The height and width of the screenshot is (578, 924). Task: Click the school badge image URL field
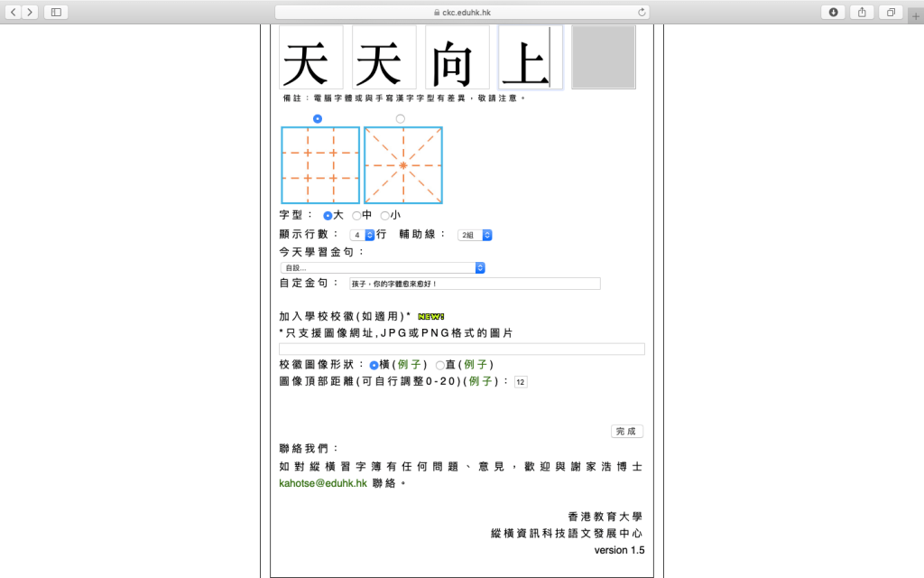(x=462, y=349)
